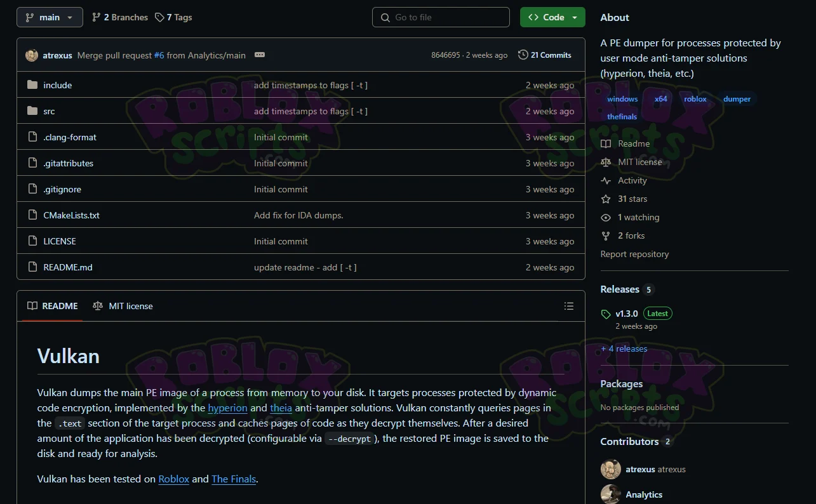Click the include folder icon
The image size is (816, 504).
click(32, 85)
